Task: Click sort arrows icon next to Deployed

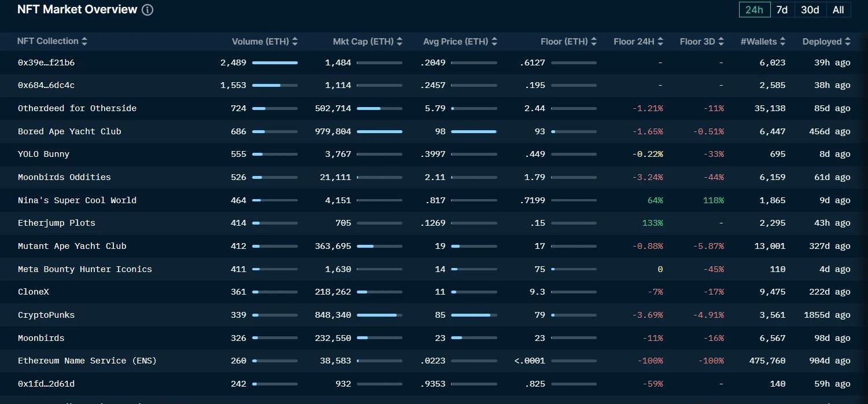Action: [x=848, y=42]
